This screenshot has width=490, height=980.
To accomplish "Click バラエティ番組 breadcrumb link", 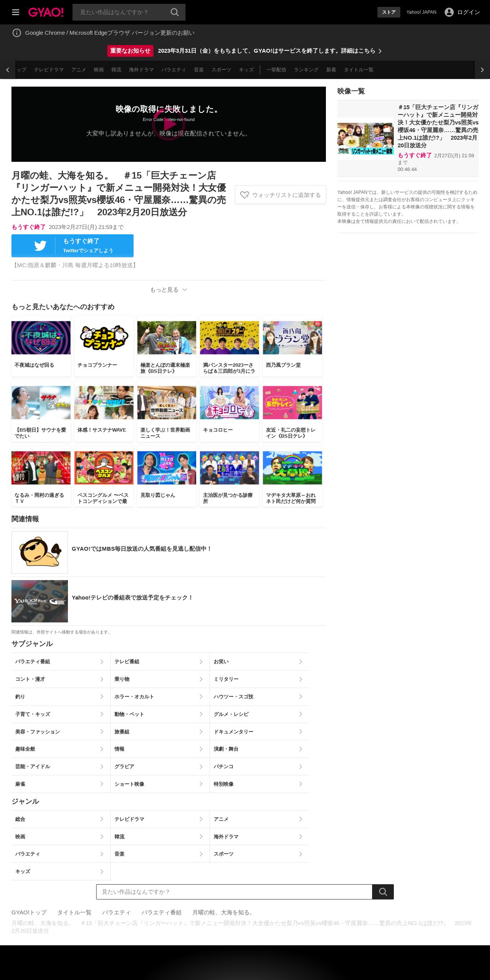I will coord(161,912).
